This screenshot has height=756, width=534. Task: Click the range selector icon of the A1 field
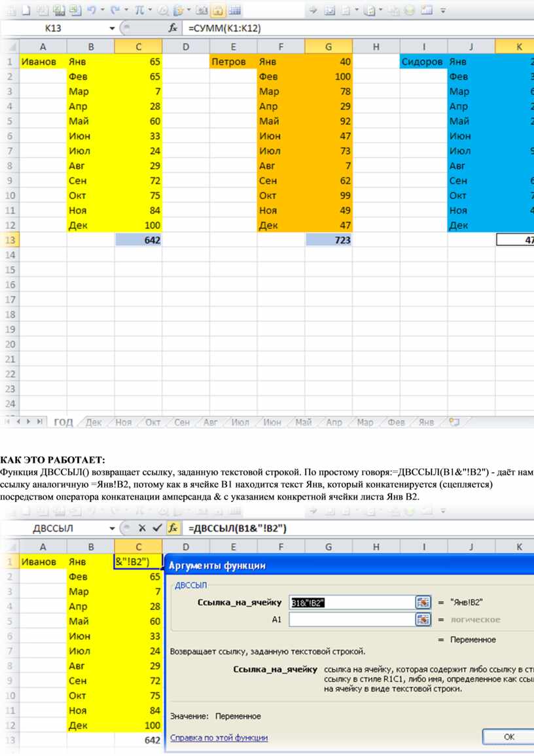coord(423,620)
